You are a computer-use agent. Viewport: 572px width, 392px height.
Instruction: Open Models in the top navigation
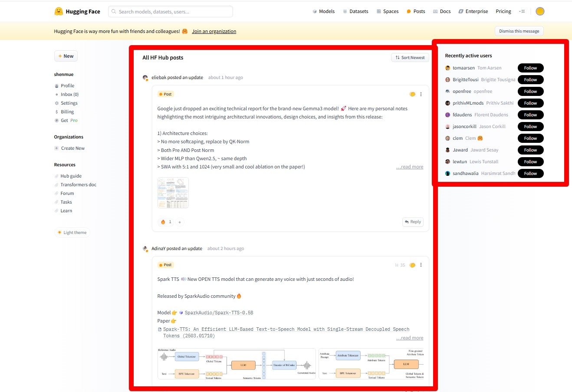[323, 11]
